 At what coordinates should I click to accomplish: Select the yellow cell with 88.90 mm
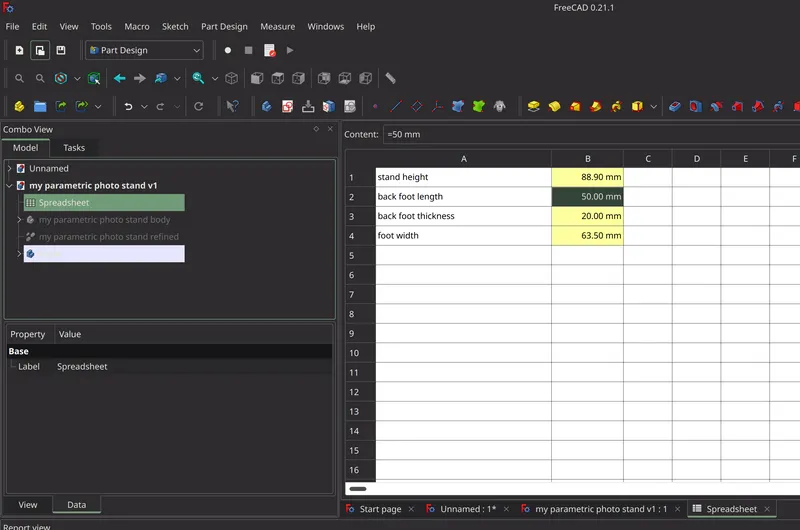[x=587, y=177]
